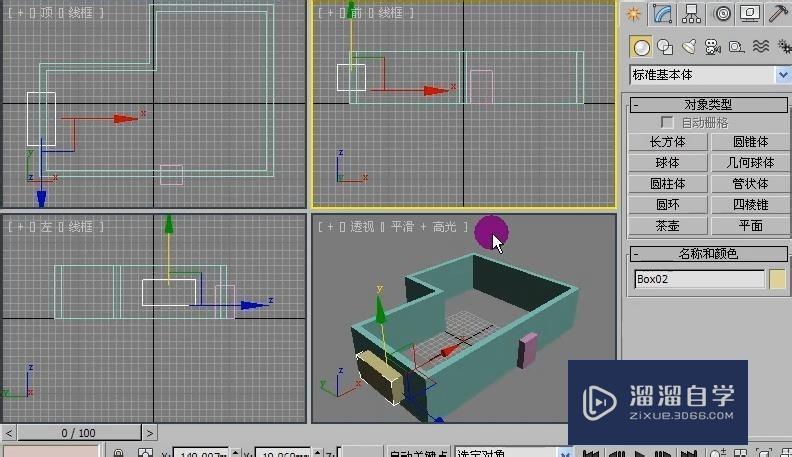Click the 圆锥体 cone button
This screenshot has width=792, height=457.
751,142
